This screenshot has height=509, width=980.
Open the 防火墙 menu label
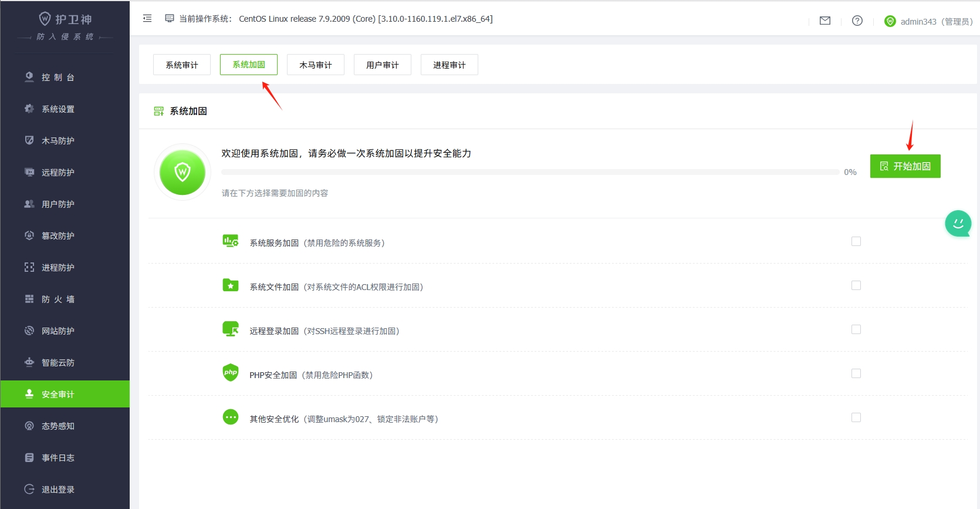[58, 299]
